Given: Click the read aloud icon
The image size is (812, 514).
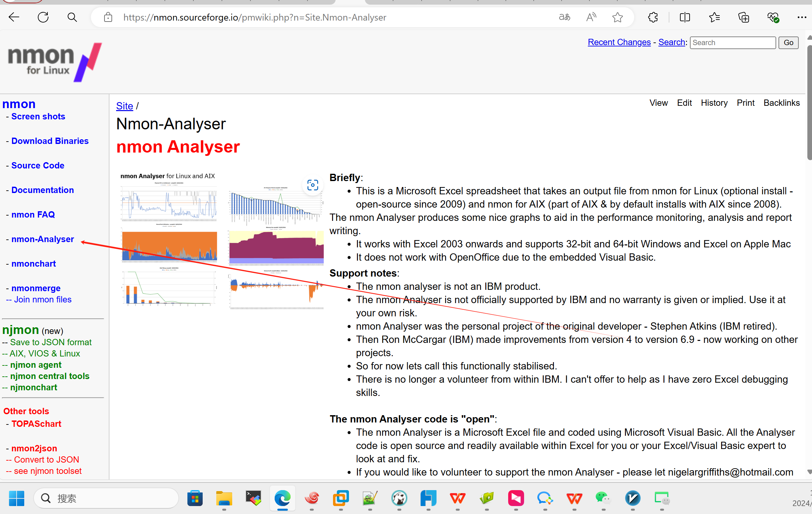Looking at the screenshot, I should pyautogui.click(x=591, y=17).
